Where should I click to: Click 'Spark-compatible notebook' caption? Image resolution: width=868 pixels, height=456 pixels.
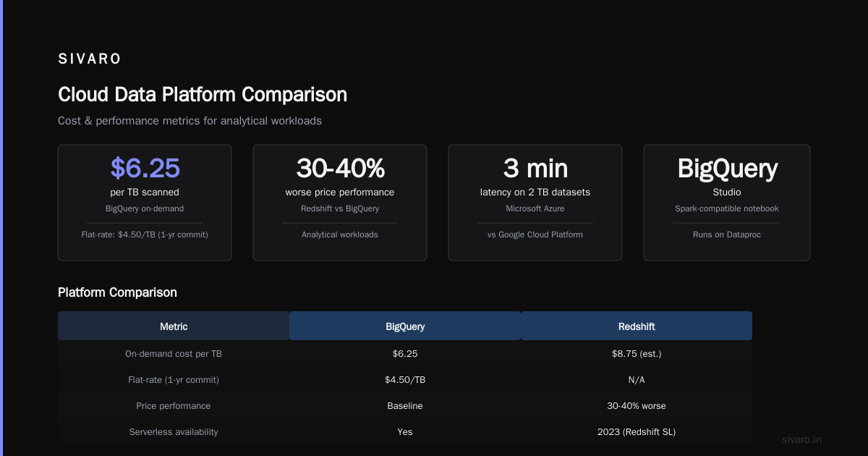tap(727, 208)
